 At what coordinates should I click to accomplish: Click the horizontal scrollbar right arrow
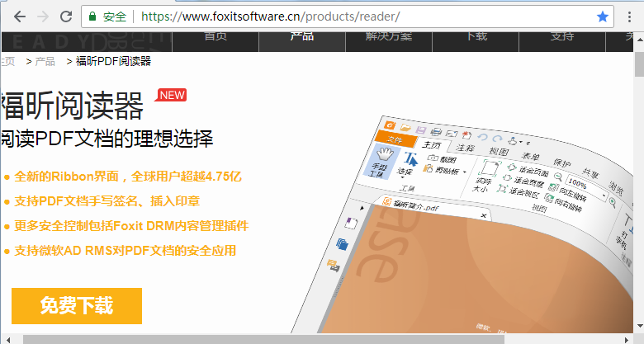626,340
